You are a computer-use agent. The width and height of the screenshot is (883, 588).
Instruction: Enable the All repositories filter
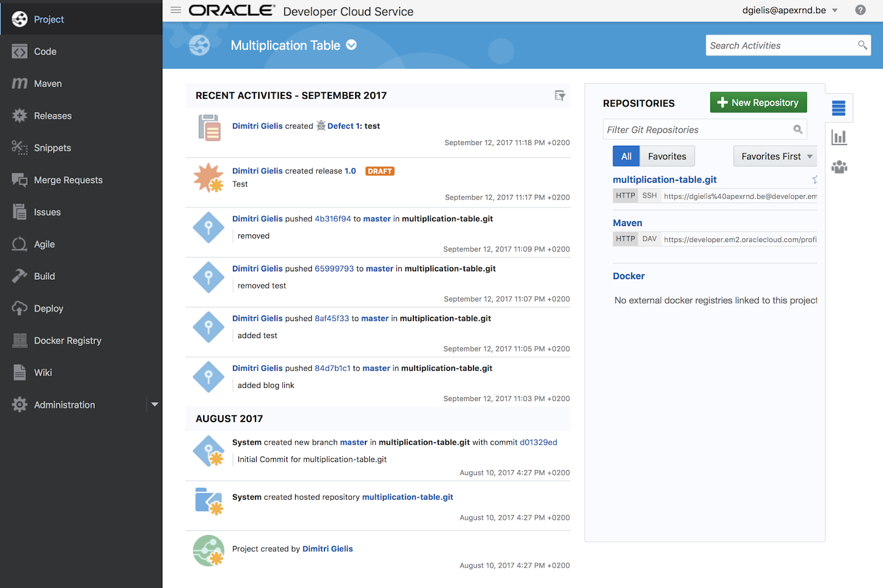tap(626, 156)
